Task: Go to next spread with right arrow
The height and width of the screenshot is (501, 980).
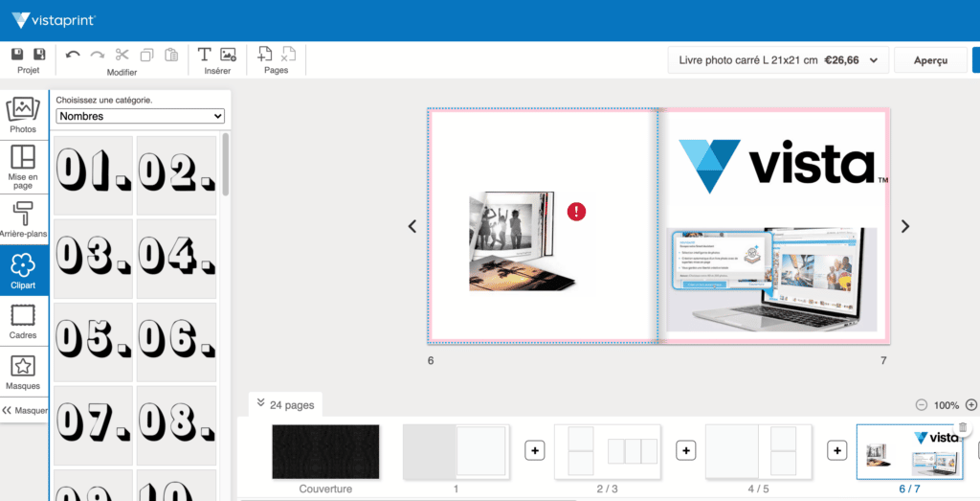Action: (904, 227)
